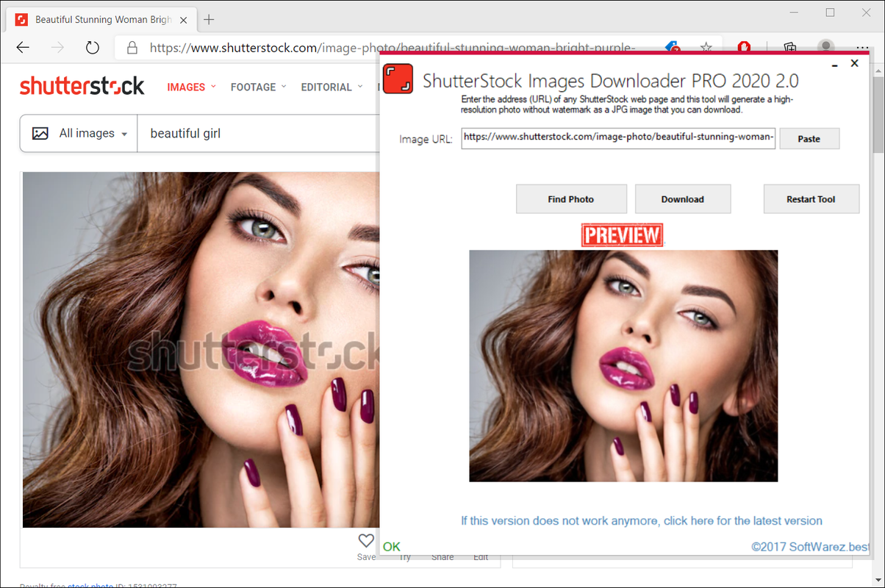
Task: Click the Shutterstock search box with beautiful girl
Action: (257, 133)
